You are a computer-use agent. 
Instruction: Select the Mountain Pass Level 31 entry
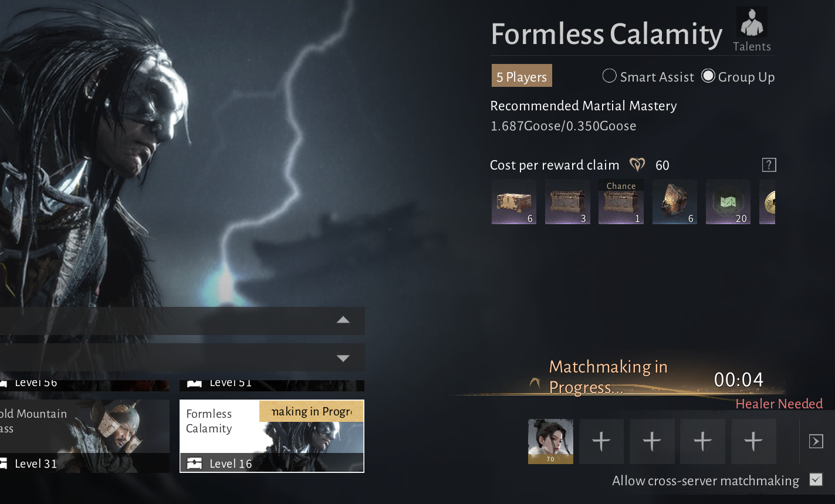click(84, 436)
